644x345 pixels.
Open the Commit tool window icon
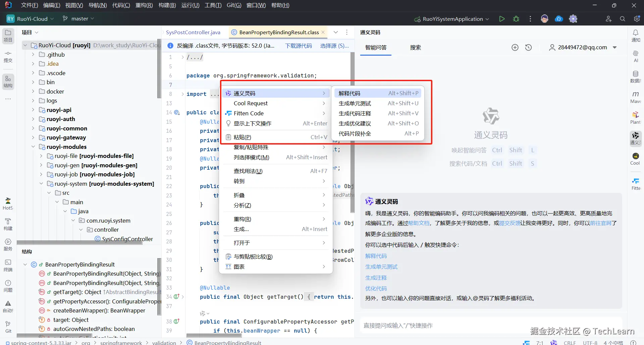click(8, 56)
